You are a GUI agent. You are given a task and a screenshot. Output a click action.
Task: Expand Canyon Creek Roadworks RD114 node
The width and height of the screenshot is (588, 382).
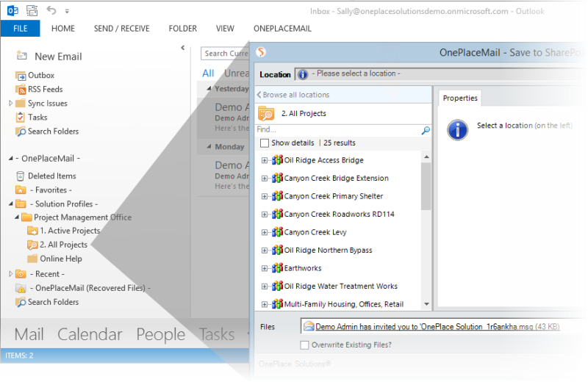[265, 215]
